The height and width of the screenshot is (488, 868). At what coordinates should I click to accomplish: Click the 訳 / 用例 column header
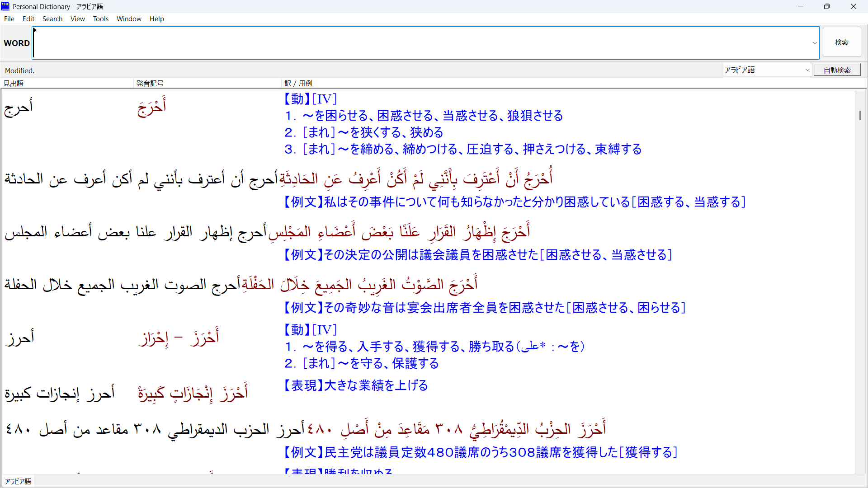pyautogui.click(x=298, y=84)
